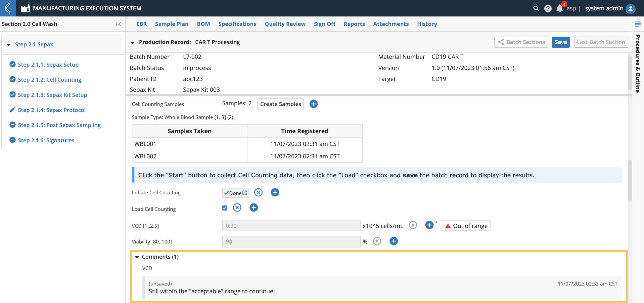This screenshot has width=644, height=303.
Task: Collapse the Comments (1) section
Action: coord(137,257)
